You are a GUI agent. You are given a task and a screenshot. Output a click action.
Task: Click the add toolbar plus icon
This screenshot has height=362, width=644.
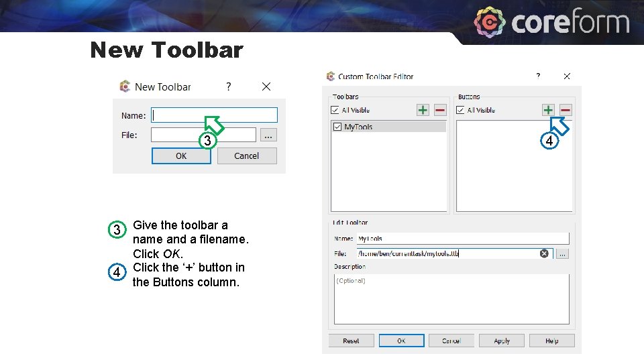(423, 110)
